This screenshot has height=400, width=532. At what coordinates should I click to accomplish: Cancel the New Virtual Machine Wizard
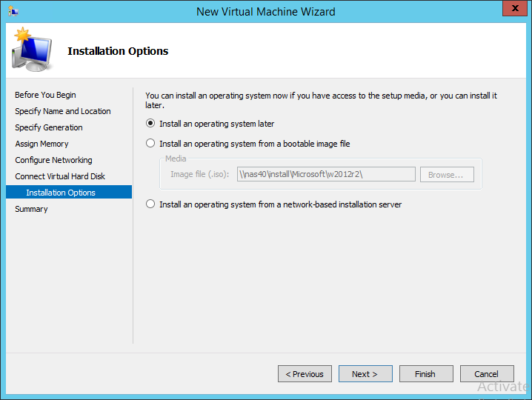487,374
